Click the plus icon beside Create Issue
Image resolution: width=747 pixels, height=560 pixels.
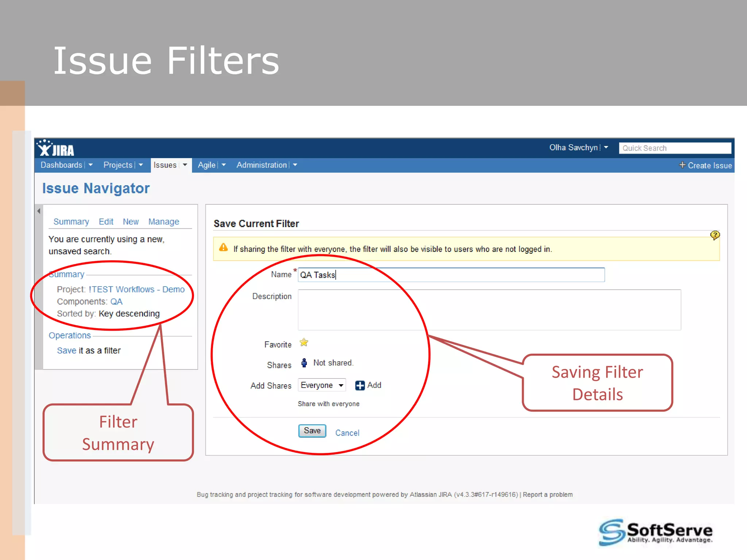[x=682, y=165]
